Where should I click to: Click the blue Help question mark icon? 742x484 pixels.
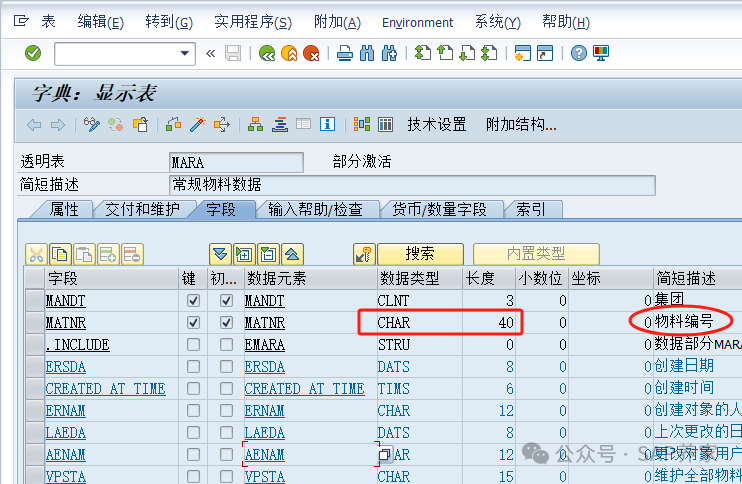coord(578,53)
